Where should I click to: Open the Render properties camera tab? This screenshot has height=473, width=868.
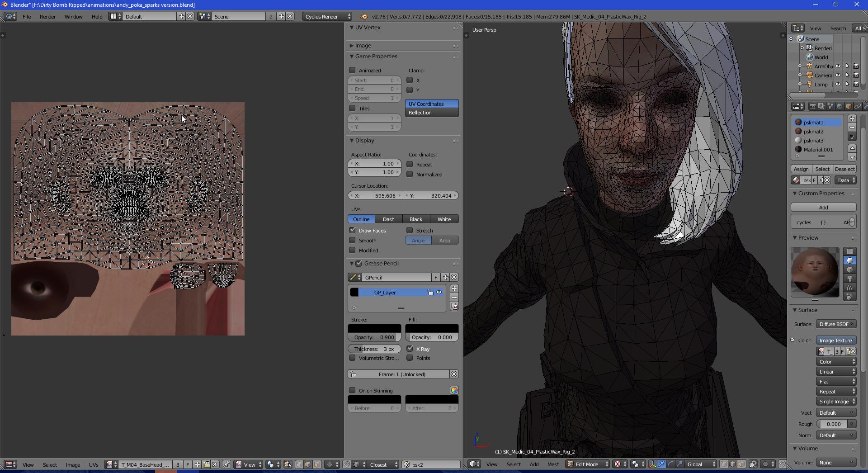click(812, 106)
